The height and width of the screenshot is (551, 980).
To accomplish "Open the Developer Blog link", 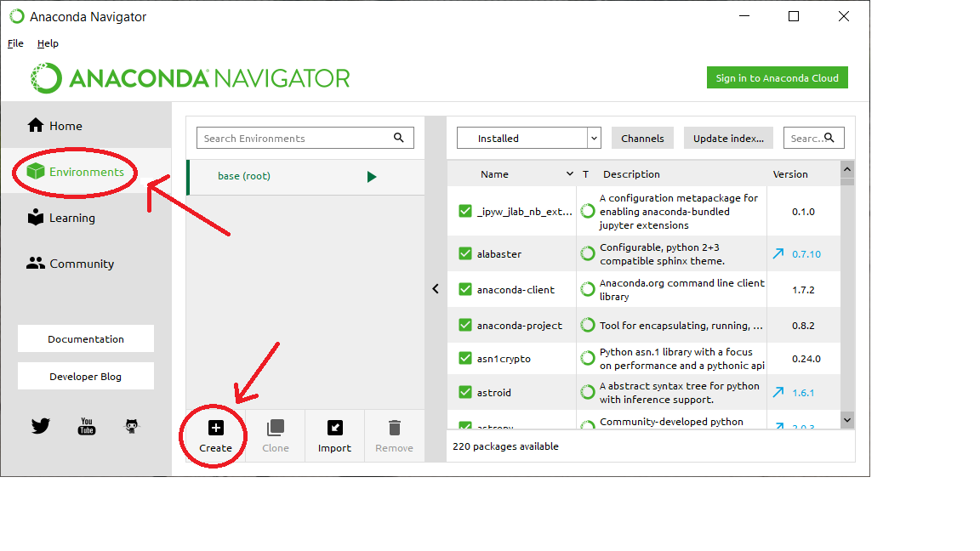I will [86, 376].
